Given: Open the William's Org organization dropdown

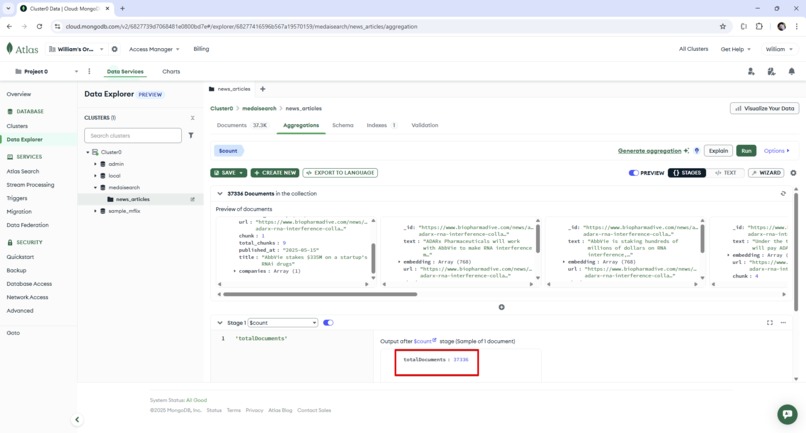Looking at the screenshot, I should [76, 49].
